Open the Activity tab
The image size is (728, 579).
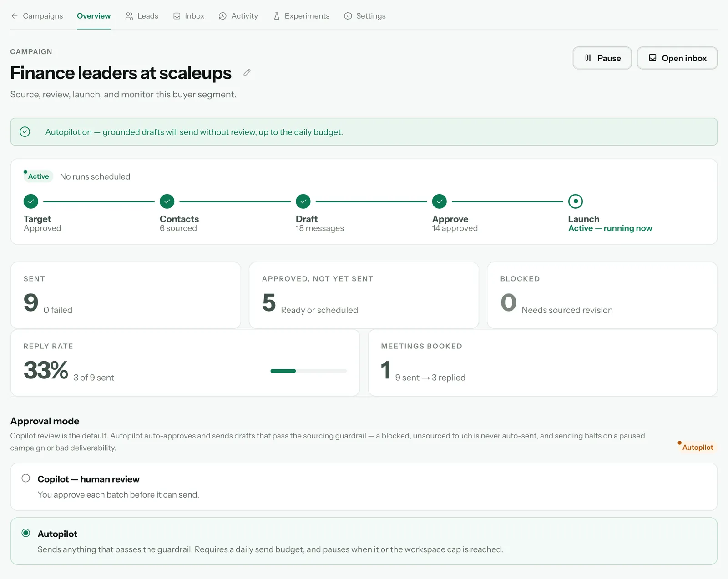click(238, 16)
